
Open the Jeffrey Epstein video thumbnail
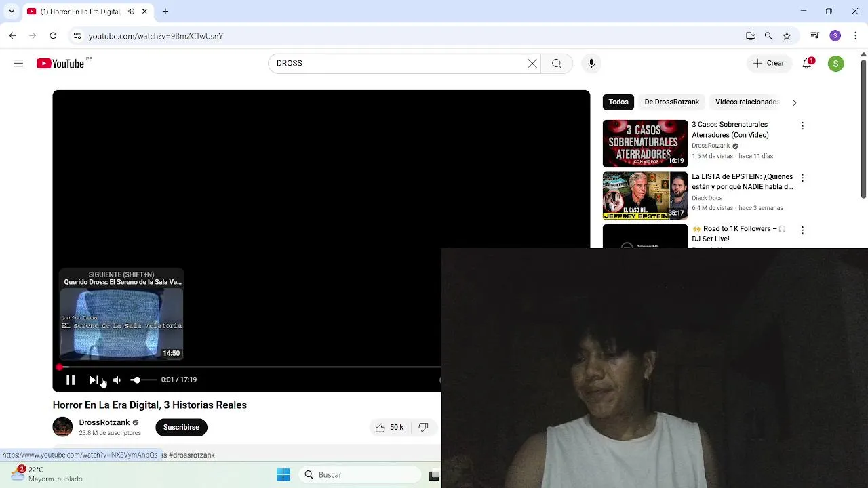coord(645,196)
